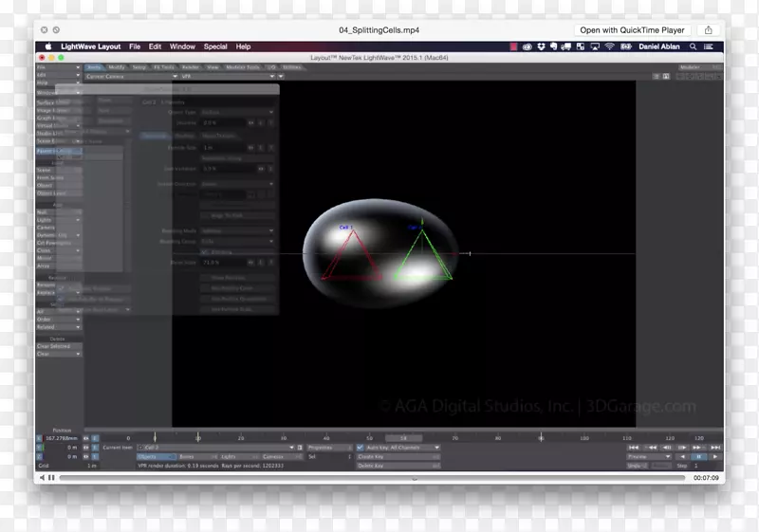Jump to last frame

click(715, 448)
